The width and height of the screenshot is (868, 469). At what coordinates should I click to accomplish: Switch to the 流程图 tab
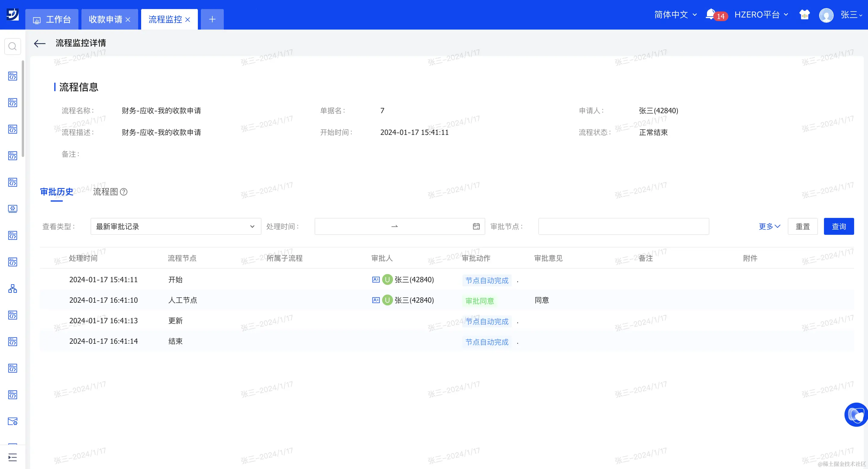pyautogui.click(x=106, y=192)
